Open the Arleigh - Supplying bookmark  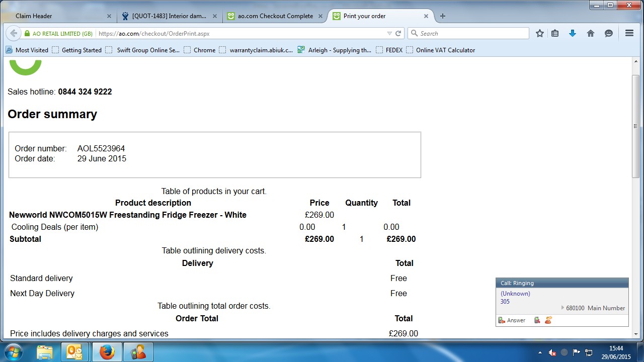point(335,50)
